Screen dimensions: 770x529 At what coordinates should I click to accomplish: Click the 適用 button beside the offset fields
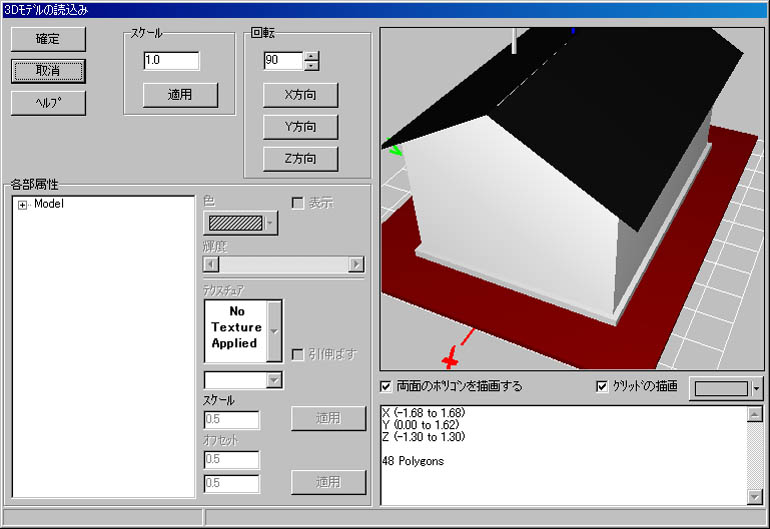pyautogui.click(x=328, y=482)
